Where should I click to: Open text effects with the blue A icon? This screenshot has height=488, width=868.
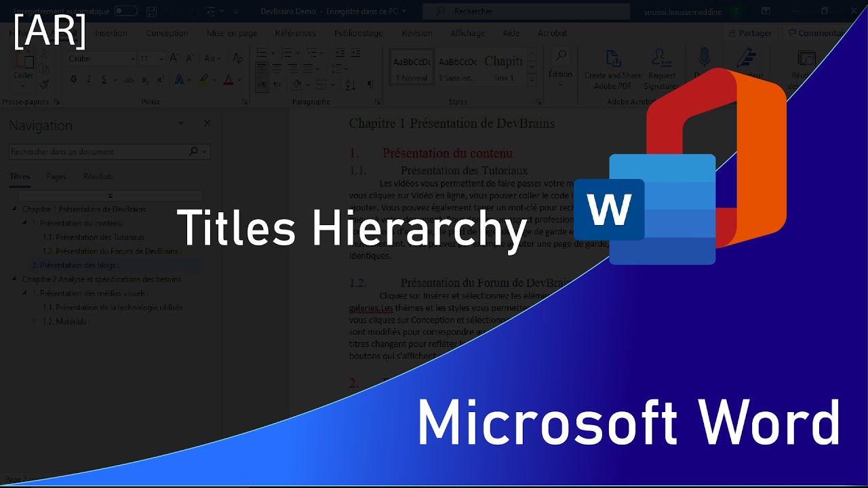180,79
